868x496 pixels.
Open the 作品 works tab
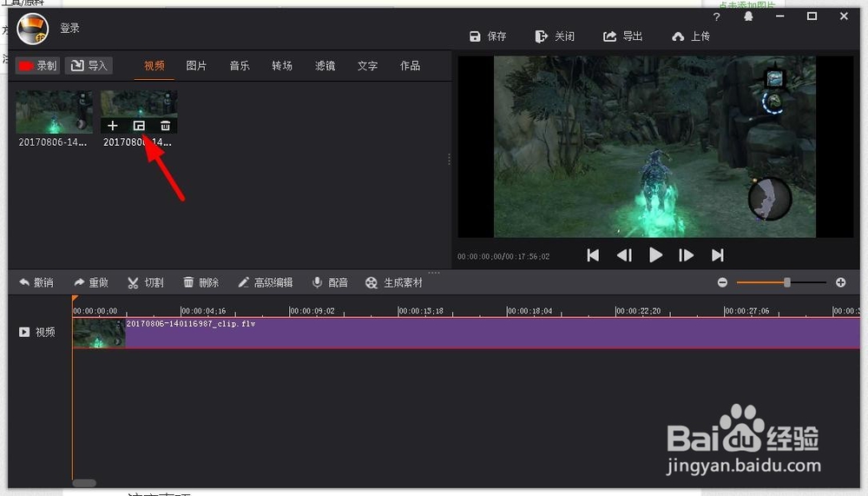pyautogui.click(x=411, y=65)
